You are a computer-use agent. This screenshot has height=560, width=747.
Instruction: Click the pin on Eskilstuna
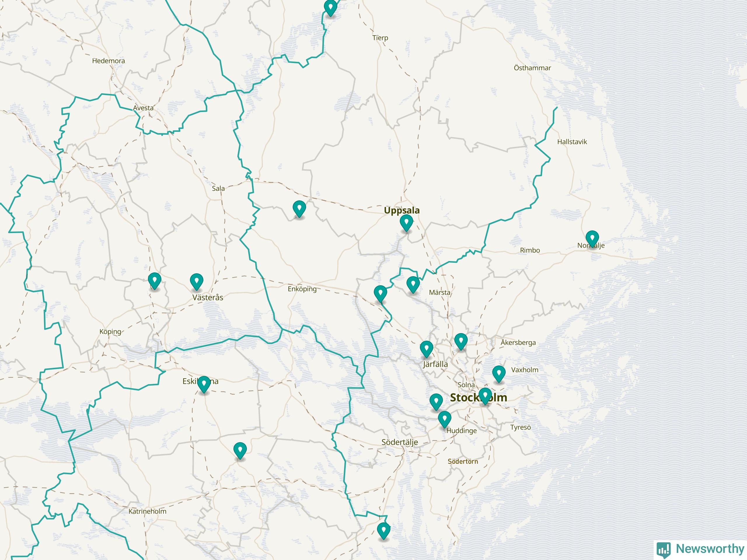point(204,384)
